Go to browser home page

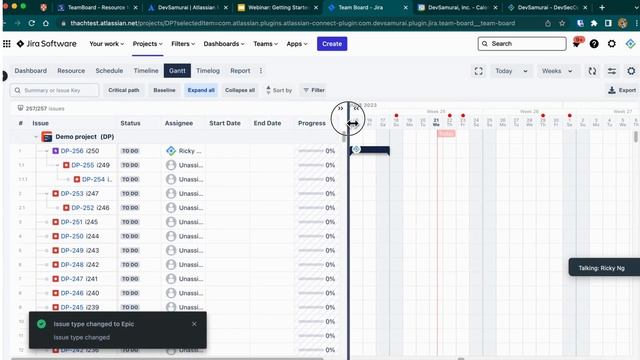coord(46,23)
